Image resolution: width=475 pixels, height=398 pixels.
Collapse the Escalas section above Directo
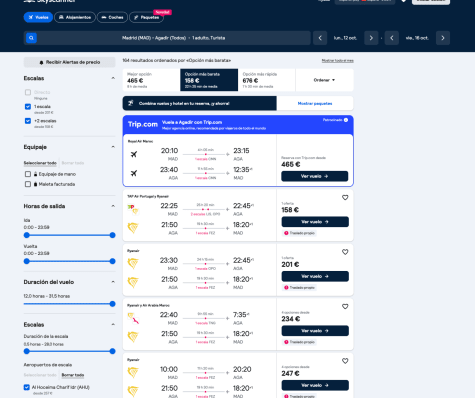click(x=113, y=78)
